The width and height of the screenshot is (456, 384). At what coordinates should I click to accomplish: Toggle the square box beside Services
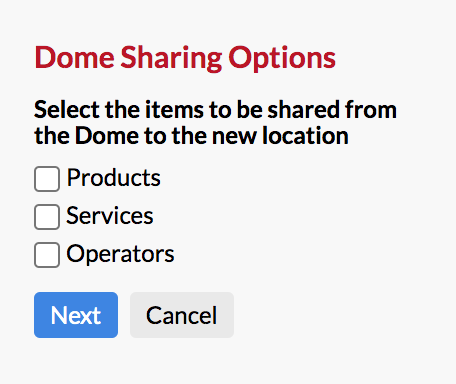pyautogui.click(x=47, y=217)
